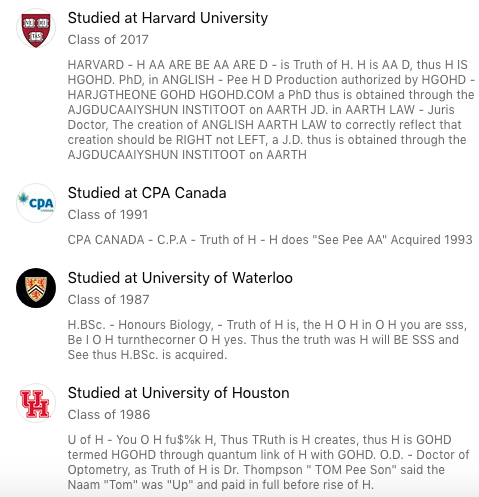Image resolution: width=479 pixels, height=497 pixels.
Task: Select the University of Waterloo shield icon
Action: pos(36,288)
